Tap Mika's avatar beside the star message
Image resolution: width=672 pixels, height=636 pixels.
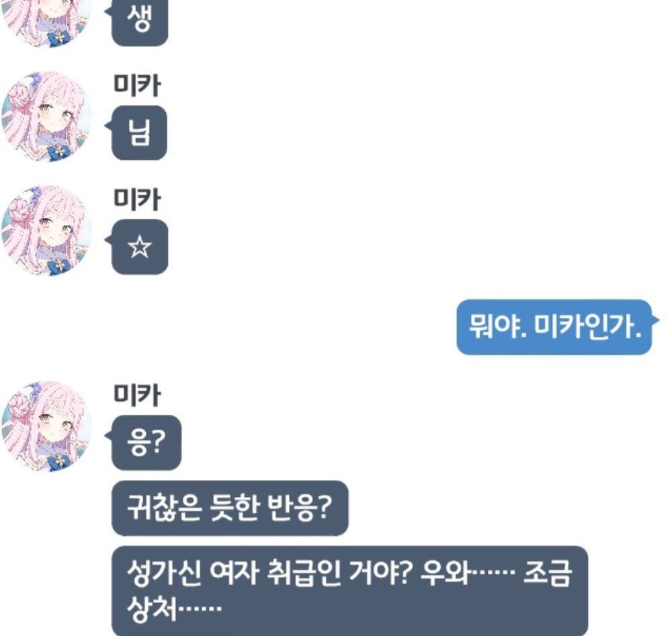tap(46, 231)
